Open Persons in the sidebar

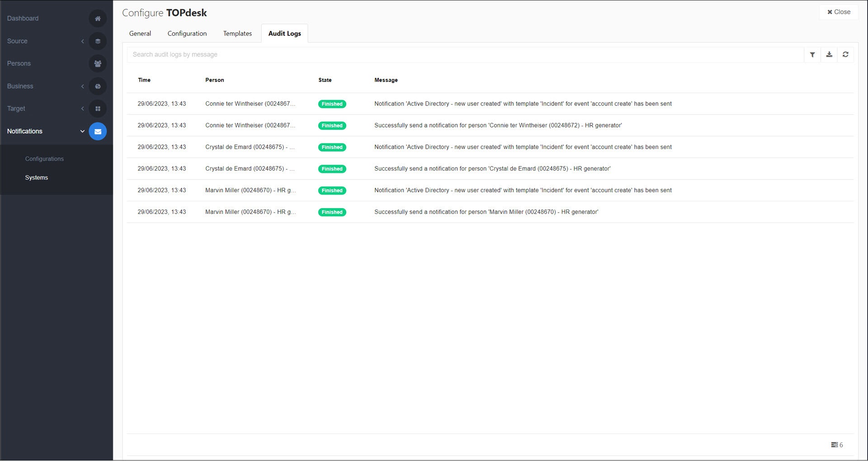tap(19, 64)
